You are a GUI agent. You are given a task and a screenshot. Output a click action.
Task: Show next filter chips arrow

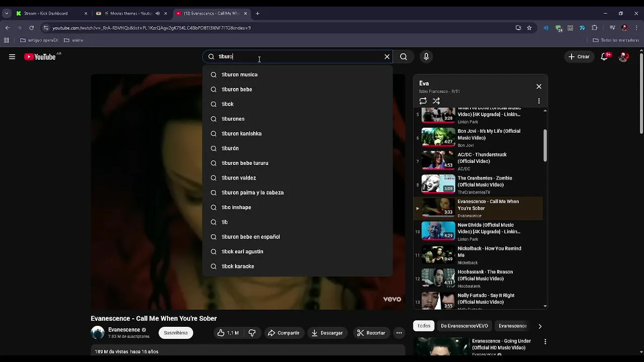pyautogui.click(x=540, y=326)
